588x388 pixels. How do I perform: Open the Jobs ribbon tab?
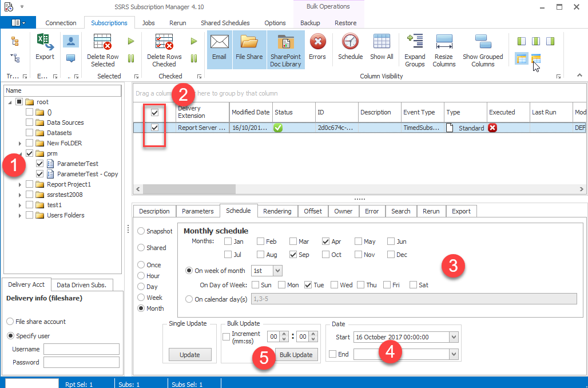[x=149, y=23]
